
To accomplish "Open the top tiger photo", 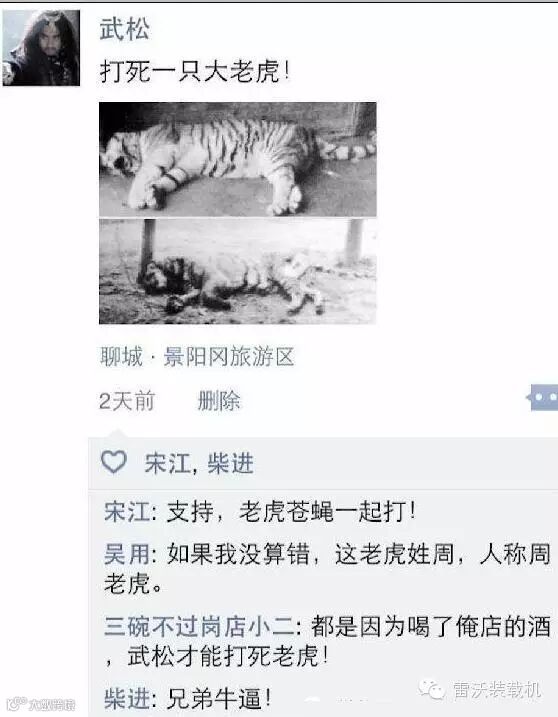I will tap(238, 159).
